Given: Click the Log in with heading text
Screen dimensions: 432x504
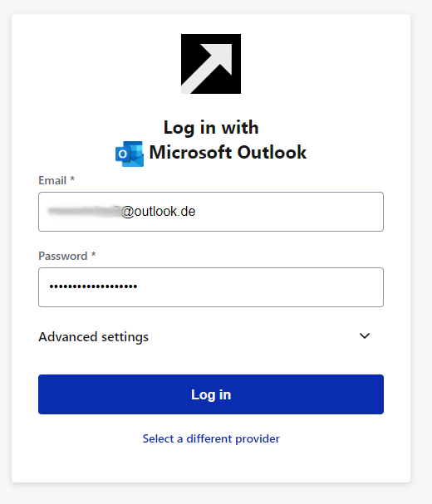Looking at the screenshot, I should click(x=211, y=127).
